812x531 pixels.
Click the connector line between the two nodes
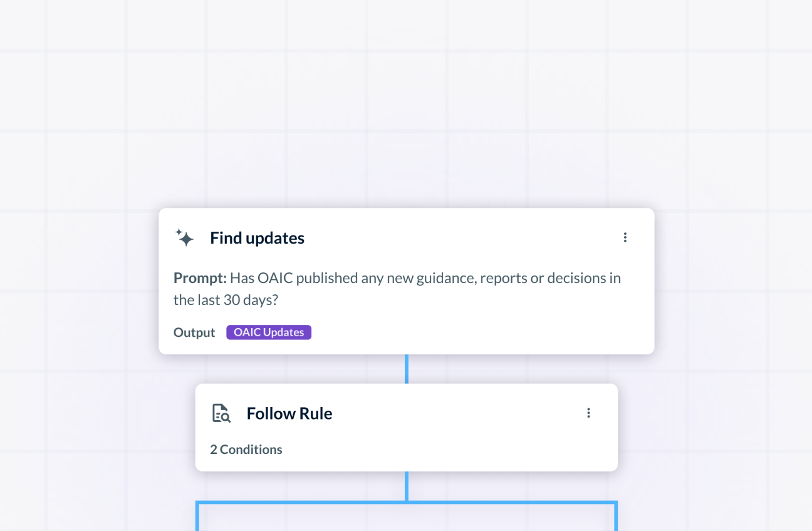coord(406,368)
